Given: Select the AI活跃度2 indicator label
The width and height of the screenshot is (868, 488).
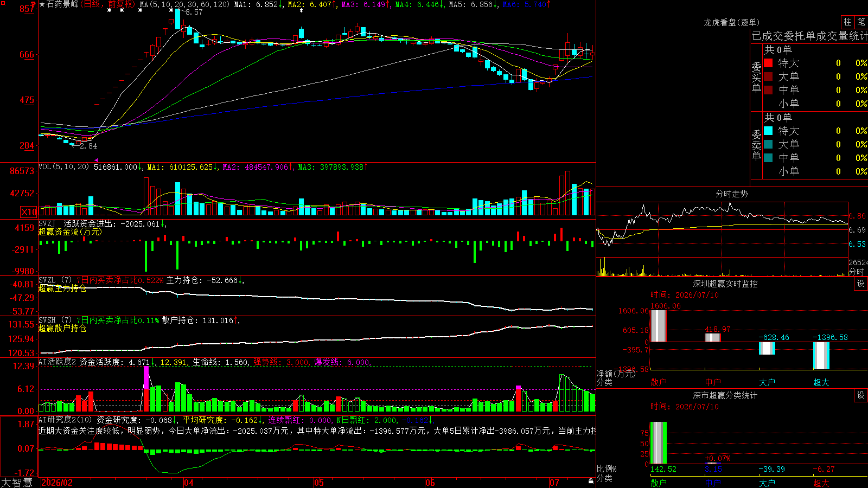Looking at the screenshot, I should (58, 362).
